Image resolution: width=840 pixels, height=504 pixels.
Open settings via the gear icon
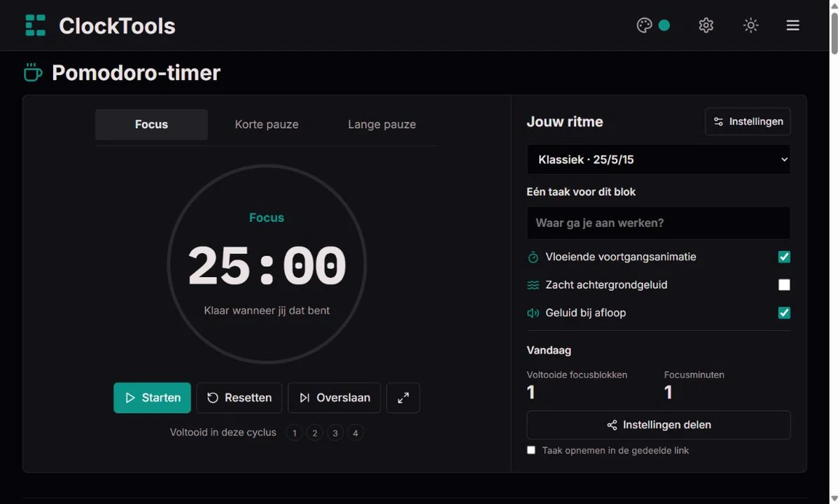click(706, 25)
